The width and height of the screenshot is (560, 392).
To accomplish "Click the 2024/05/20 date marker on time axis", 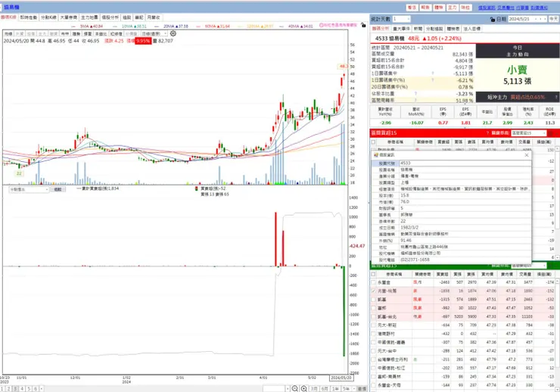I will (x=341, y=378).
